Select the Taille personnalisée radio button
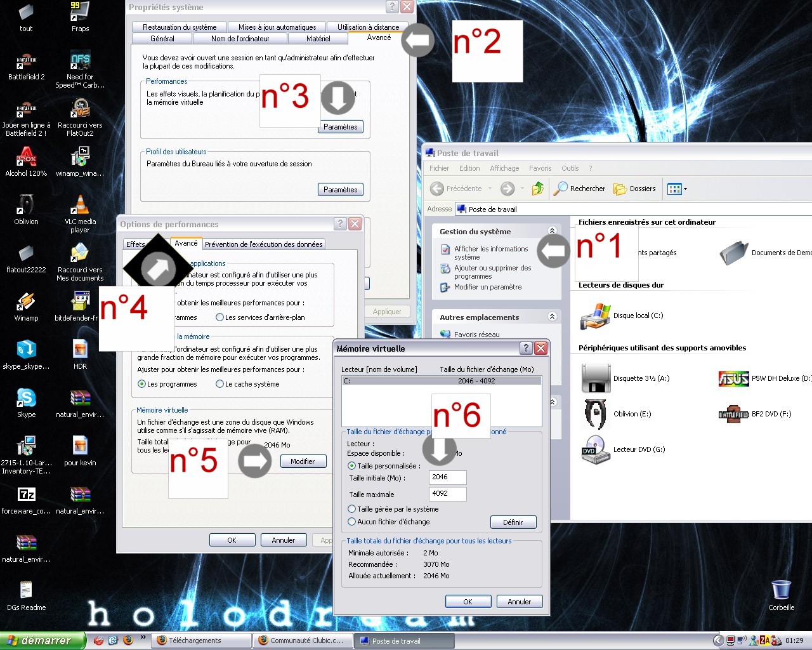Screen dimensions: 812x650 352,466
